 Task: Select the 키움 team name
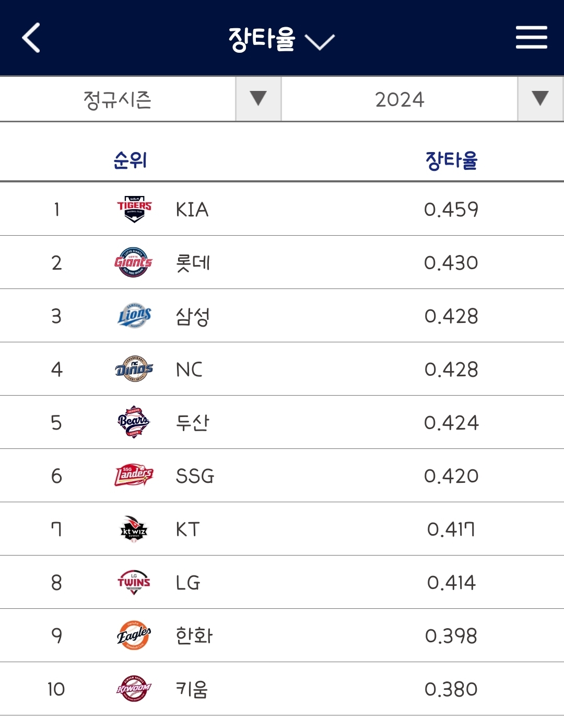click(x=192, y=689)
